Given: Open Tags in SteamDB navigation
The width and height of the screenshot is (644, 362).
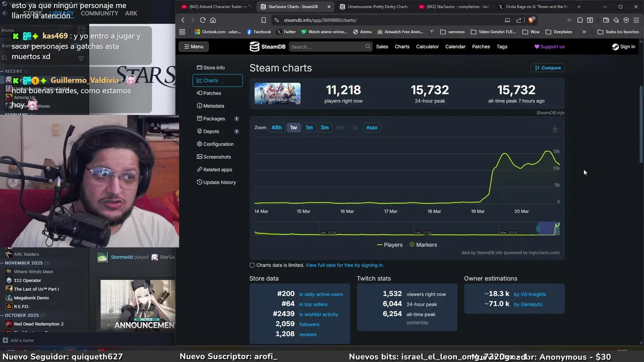Looking at the screenshot, I should (x=502, y=47).
